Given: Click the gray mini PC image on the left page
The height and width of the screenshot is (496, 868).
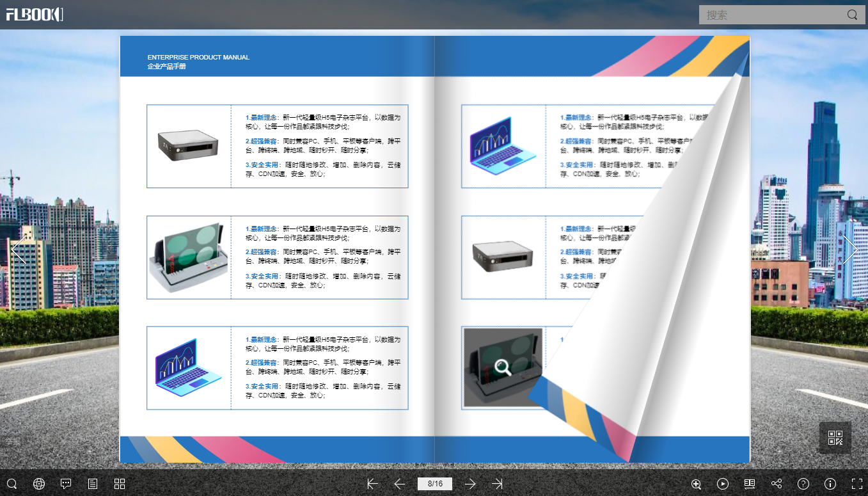Looking at the screenshot, I should click(189, 145).
